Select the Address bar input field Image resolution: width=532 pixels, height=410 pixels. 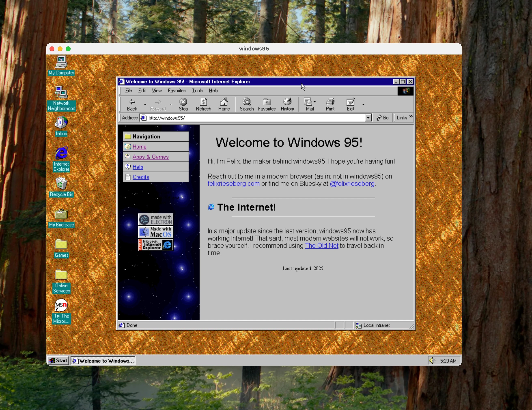click(x=255, y=118)
